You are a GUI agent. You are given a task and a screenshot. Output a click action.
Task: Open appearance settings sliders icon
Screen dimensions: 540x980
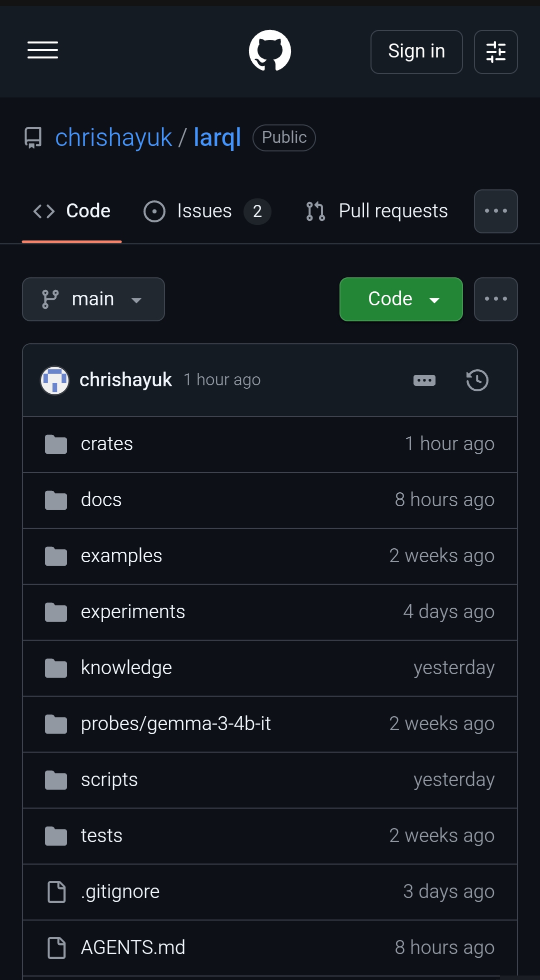click(x=495, y=52)
